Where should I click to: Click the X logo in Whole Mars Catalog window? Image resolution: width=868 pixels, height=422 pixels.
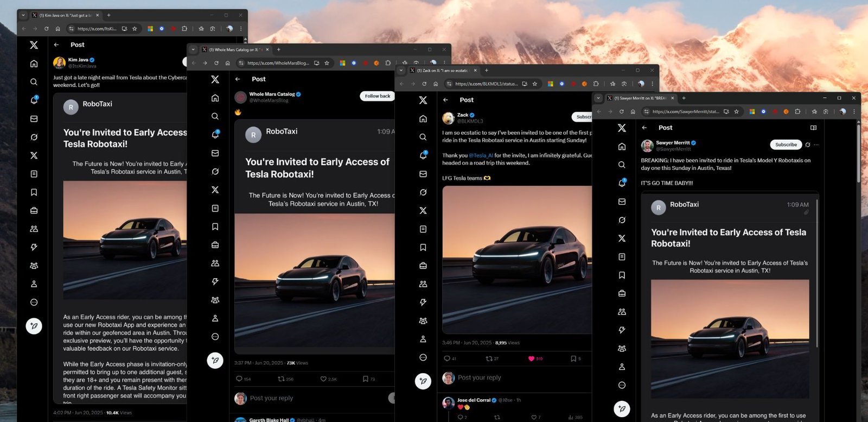(215, 79)
